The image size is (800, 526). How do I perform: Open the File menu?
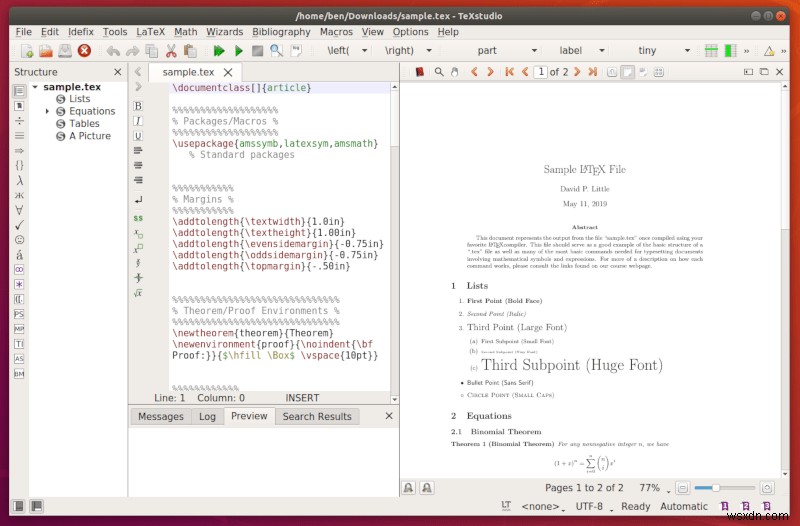[23, 32]
